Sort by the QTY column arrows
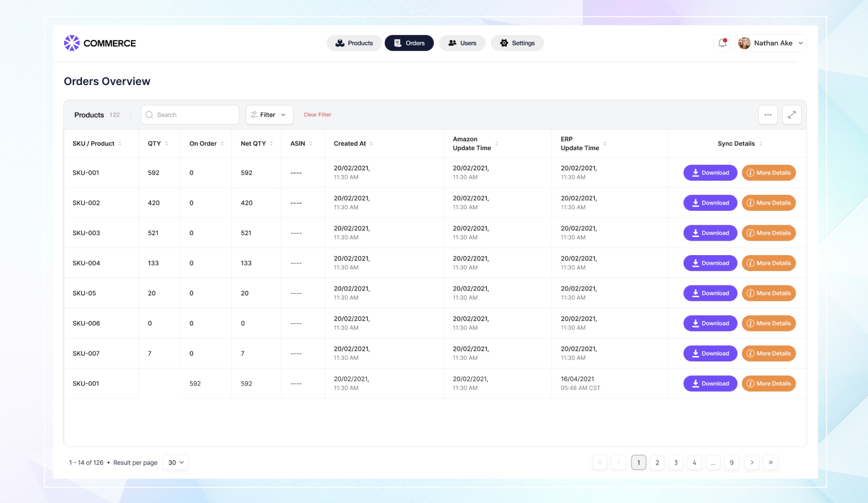The width and height of the screenshot is (868, 503). point(166,144)
